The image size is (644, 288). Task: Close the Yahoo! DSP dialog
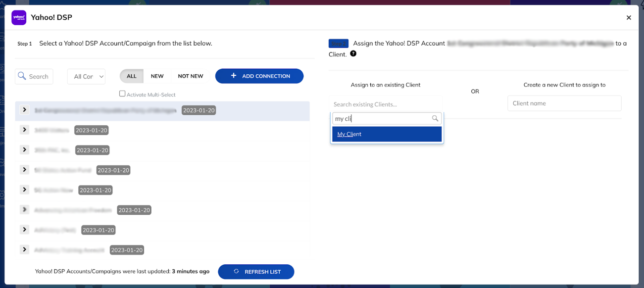click(629, 18)
